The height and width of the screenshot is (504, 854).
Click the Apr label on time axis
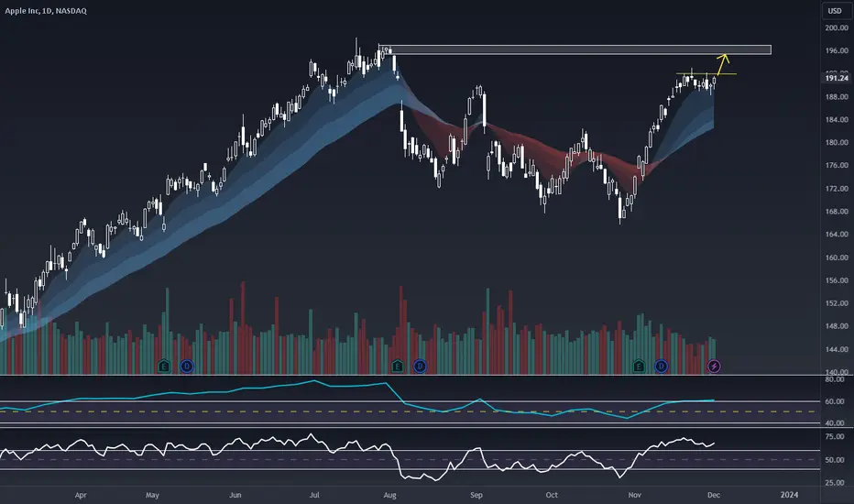click(81, 495)
